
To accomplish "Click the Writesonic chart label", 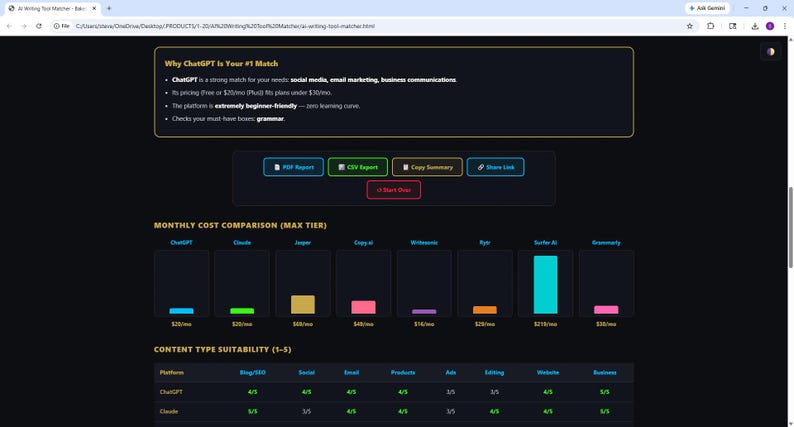I will [x=424, y=243].
